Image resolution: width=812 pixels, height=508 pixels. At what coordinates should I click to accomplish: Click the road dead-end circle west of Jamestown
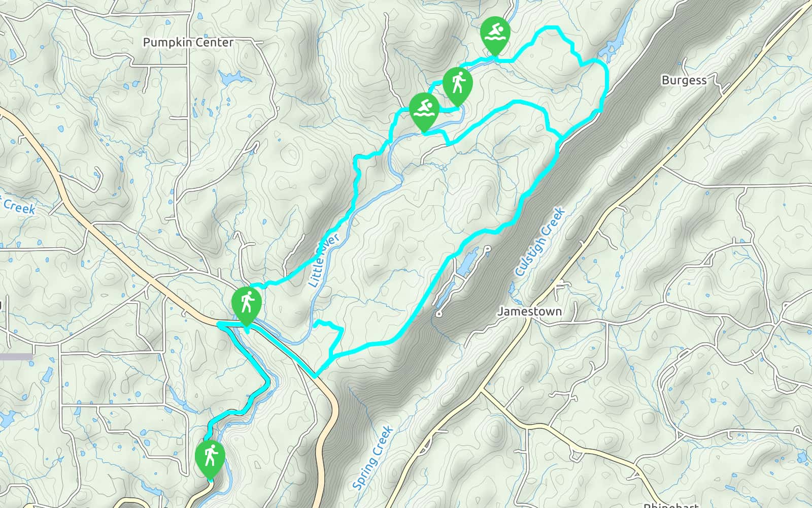click(x=439, y=314)
